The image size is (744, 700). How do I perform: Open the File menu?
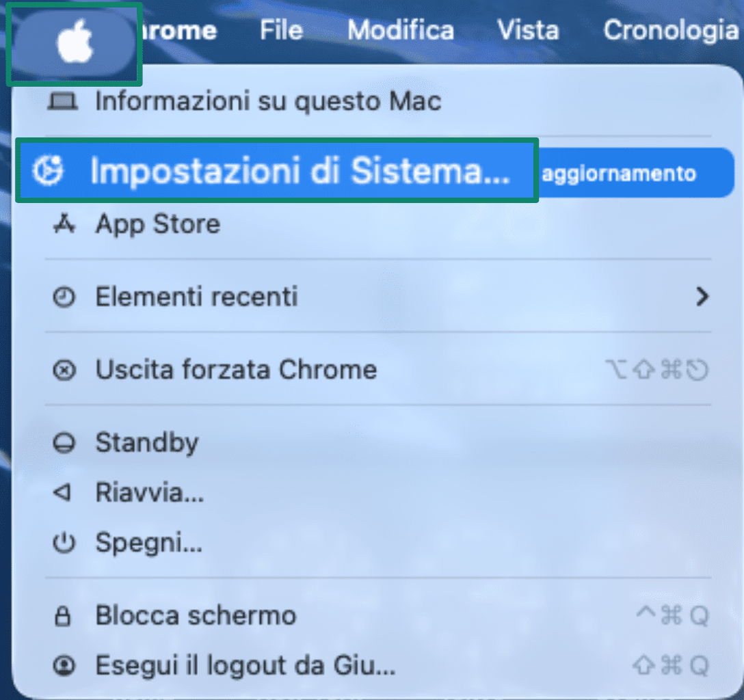[x=281, y=30]
